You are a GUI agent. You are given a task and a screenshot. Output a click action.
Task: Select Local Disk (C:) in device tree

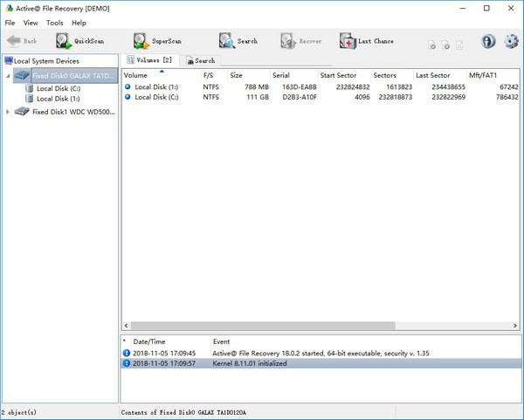[x=59, y=88]
